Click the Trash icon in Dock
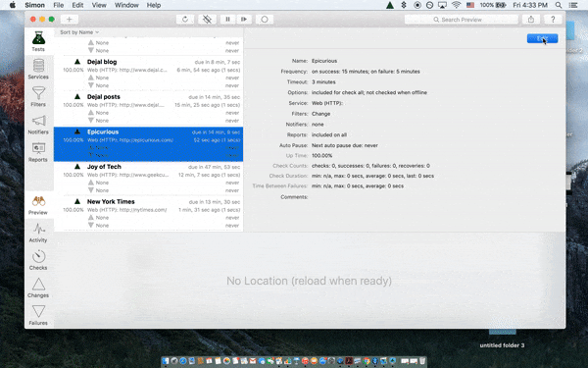The width and height of the screenshot is (588, 368). (422, 361)
